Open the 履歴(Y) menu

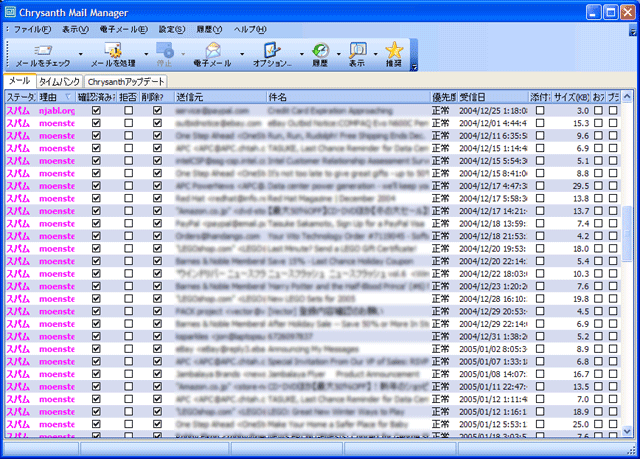click(209, 29)
